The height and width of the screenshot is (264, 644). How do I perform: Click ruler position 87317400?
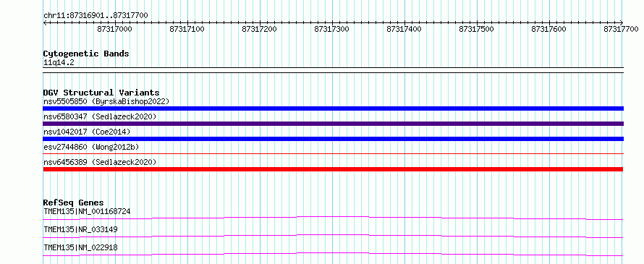(x=404, y=29)
